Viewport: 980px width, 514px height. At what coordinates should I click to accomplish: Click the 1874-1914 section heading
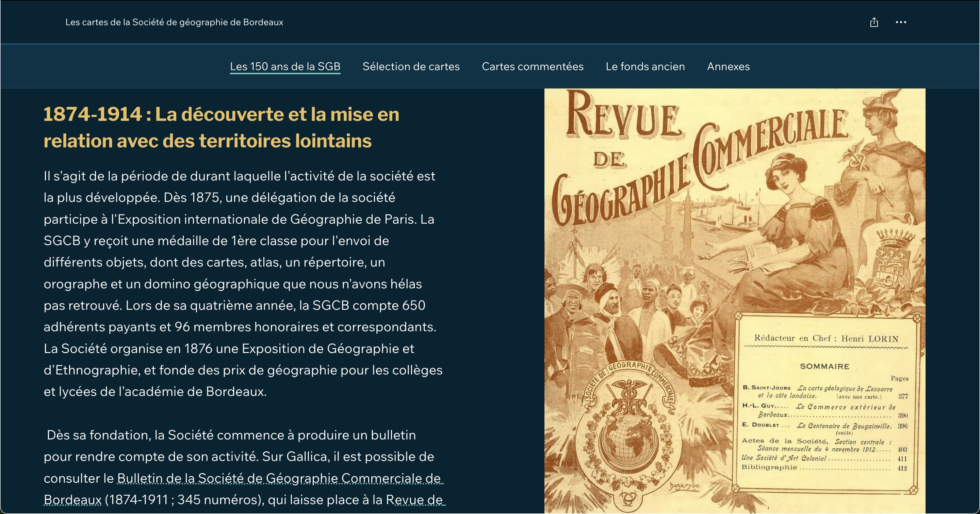pos(221,127)
